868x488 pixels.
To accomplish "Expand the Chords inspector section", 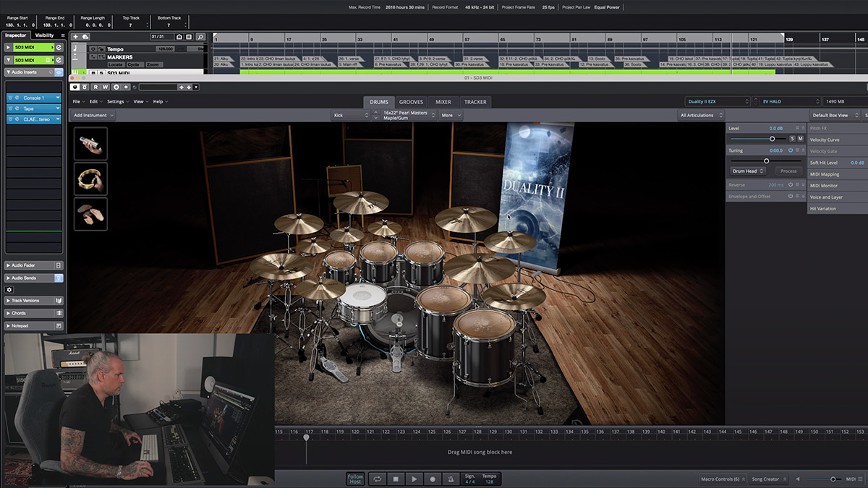I will pos(33,313).
